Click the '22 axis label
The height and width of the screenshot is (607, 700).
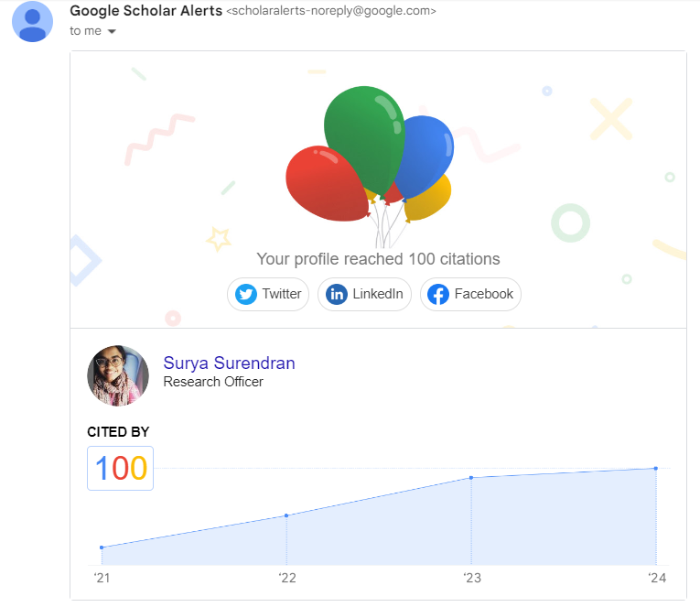tap(287, 578)
